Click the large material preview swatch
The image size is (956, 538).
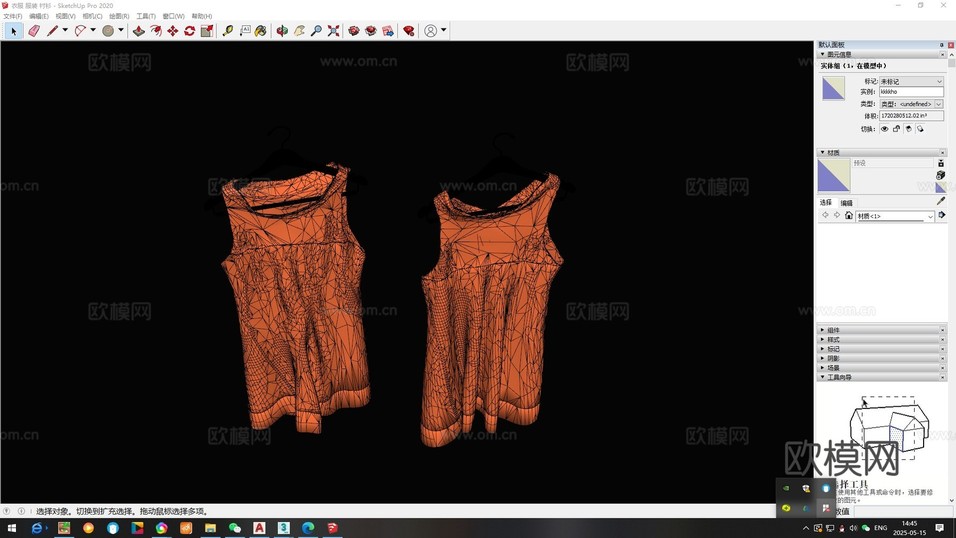pyautogui.click(x=833, y=176)
